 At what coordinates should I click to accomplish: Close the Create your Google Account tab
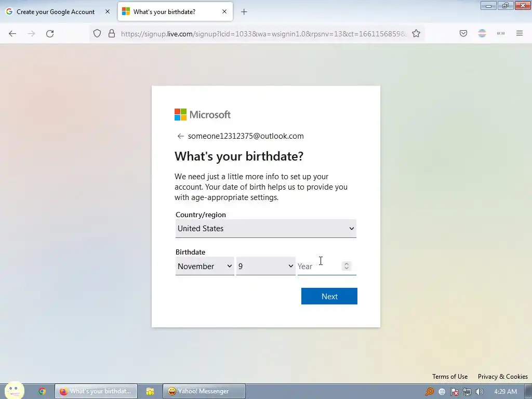pos(107,11)
